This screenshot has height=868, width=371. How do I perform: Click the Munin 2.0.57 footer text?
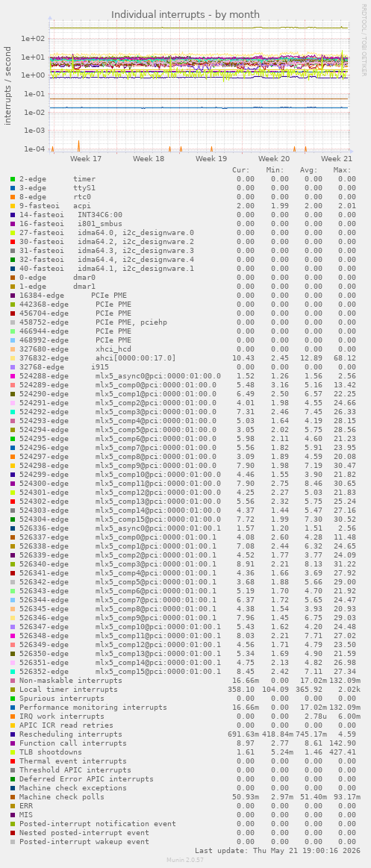(185, 860)
